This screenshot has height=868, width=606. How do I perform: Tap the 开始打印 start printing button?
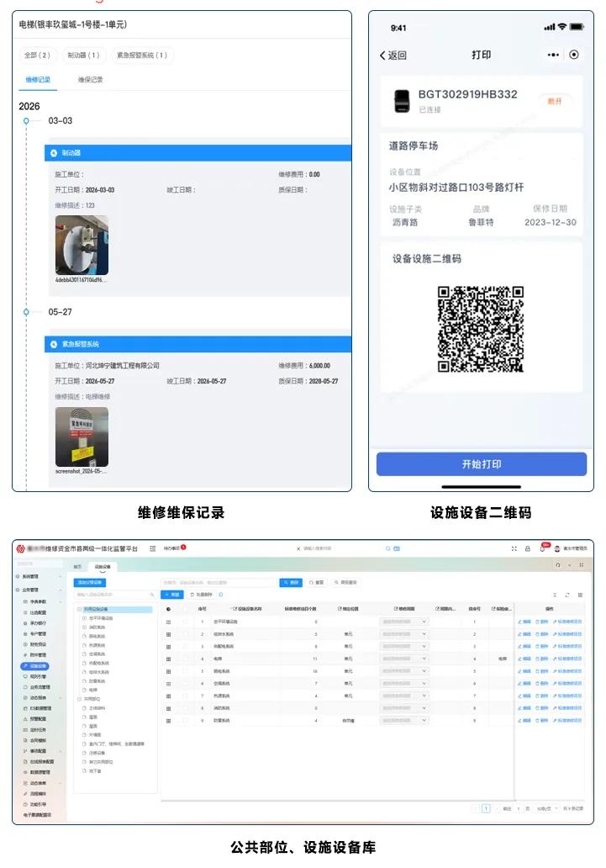coord(482,464)
